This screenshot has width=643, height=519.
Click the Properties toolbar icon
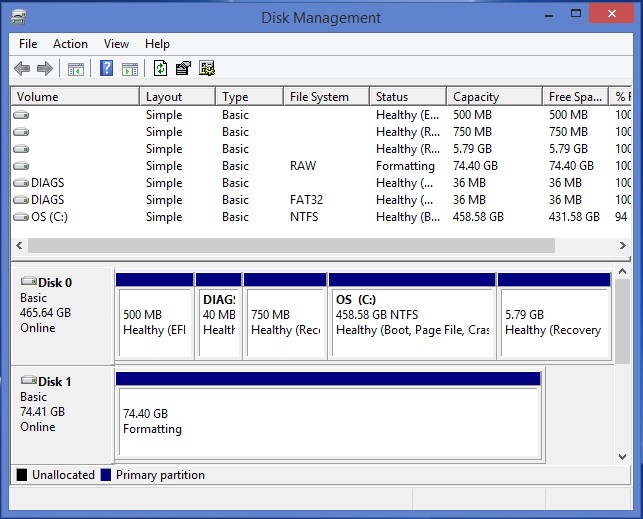click(x=183, y=68)
